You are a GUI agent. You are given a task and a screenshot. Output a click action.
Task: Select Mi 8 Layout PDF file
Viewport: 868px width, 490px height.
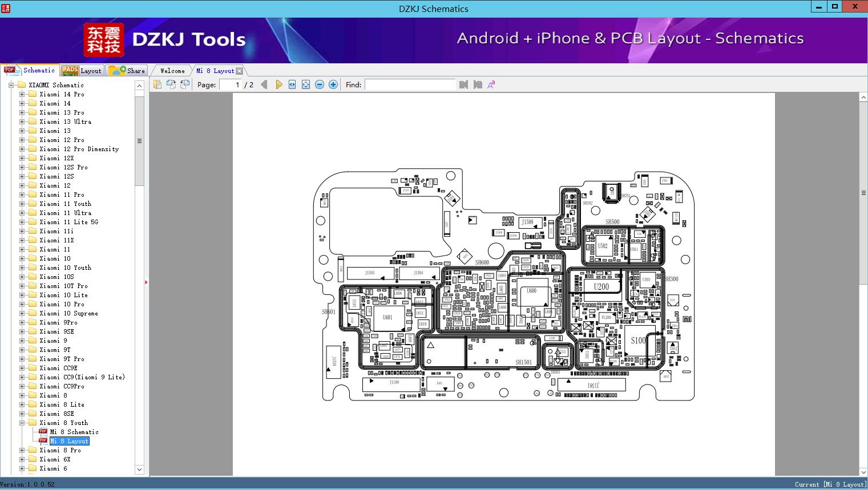[69, 441]
